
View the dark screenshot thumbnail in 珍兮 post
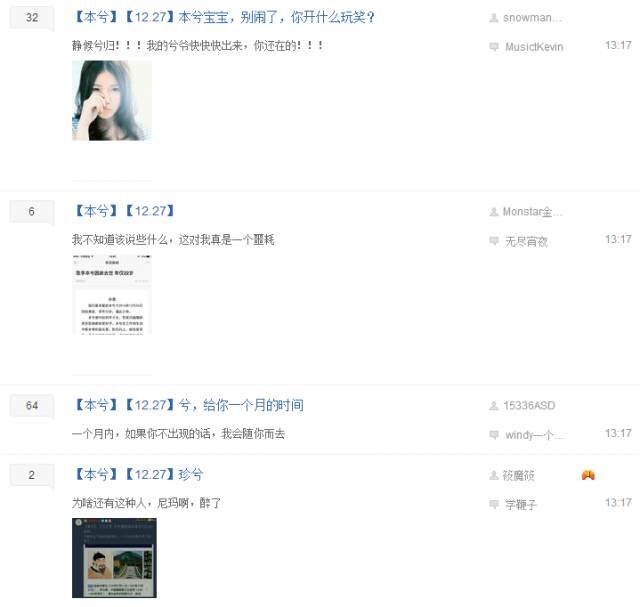[x=114, y=558]
